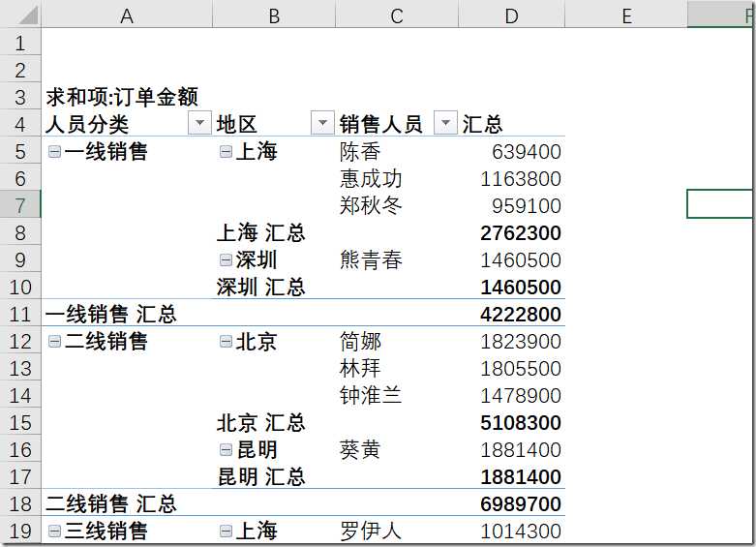Click the 上海 汇总 subtotal label
Screen dimensions: 756x547
[260, 233]
